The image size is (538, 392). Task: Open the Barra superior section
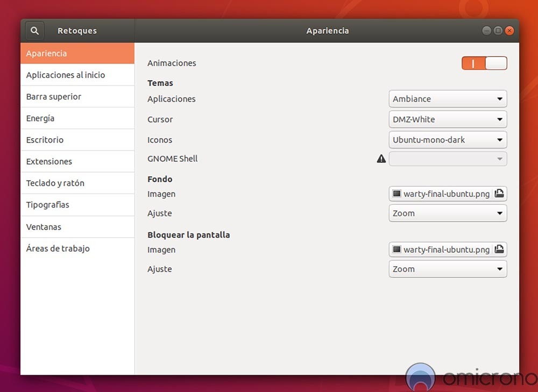click(77, 97)
